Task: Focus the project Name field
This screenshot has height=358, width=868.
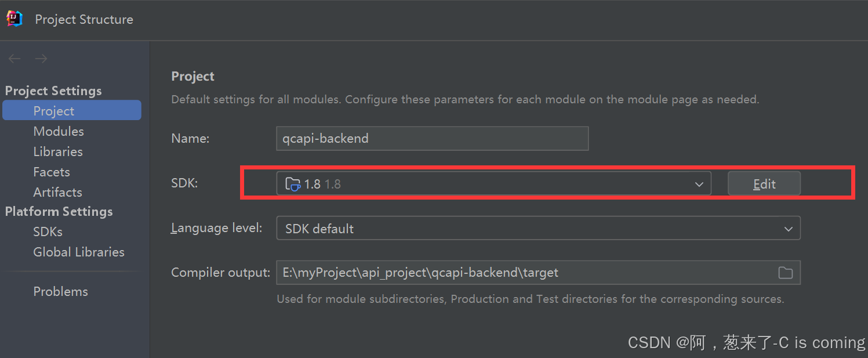Action: pyautogui.click(x=433, y=139)
